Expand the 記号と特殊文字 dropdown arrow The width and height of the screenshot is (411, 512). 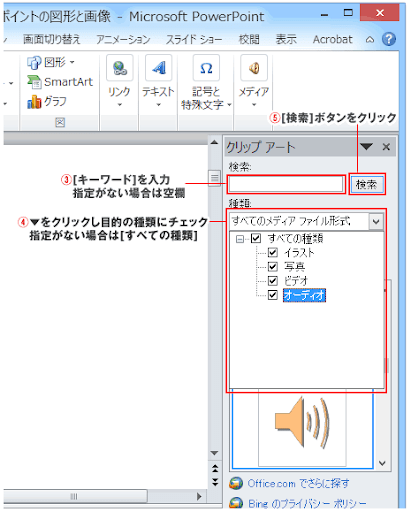coord(229,105)
